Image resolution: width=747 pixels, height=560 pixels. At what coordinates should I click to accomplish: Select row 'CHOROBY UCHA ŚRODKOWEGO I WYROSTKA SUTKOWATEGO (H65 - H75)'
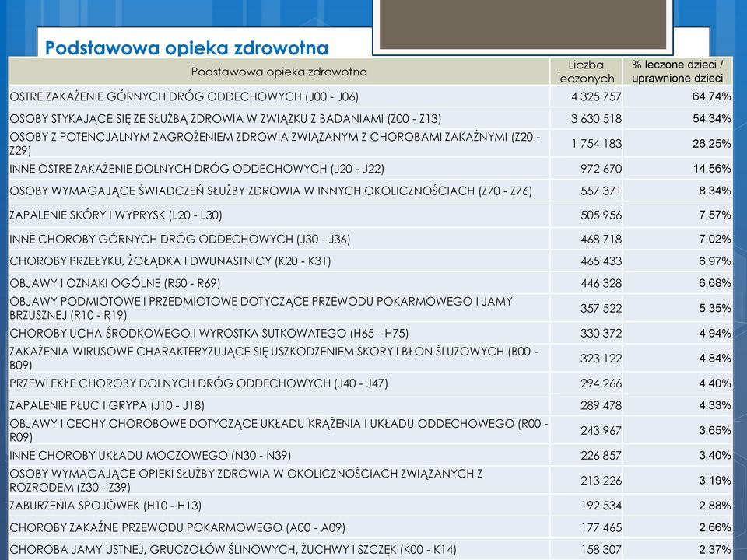pos(370,333)
